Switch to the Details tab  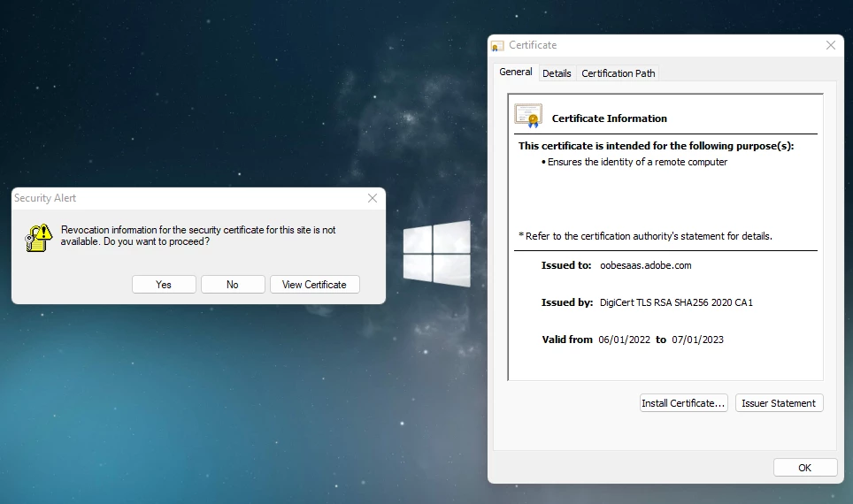coord(557,73)
